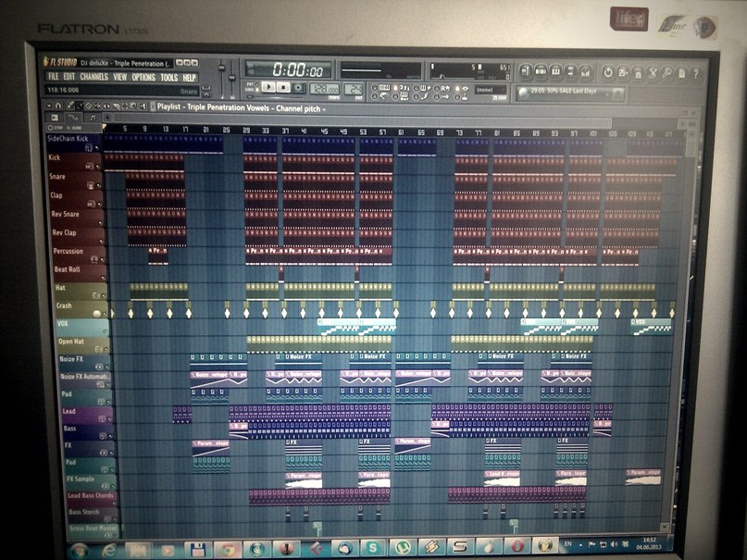Open the OPTIONS menu
Screen dimensions: 747x560
tap(143, 77)
